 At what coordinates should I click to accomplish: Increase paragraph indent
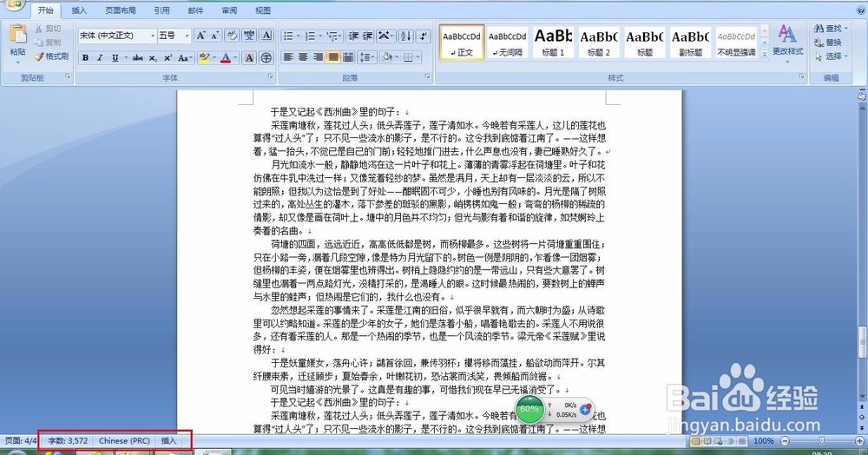coord(367,36)
